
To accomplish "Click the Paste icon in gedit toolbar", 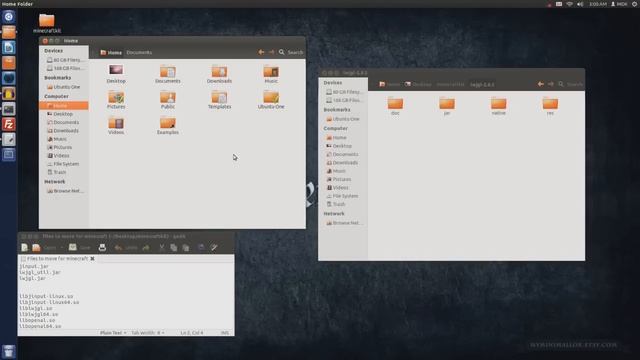I will click(x=186, y=248).
